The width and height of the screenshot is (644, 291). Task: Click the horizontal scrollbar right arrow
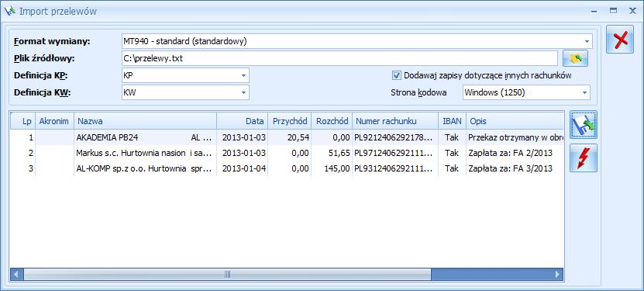click(557, 275)
